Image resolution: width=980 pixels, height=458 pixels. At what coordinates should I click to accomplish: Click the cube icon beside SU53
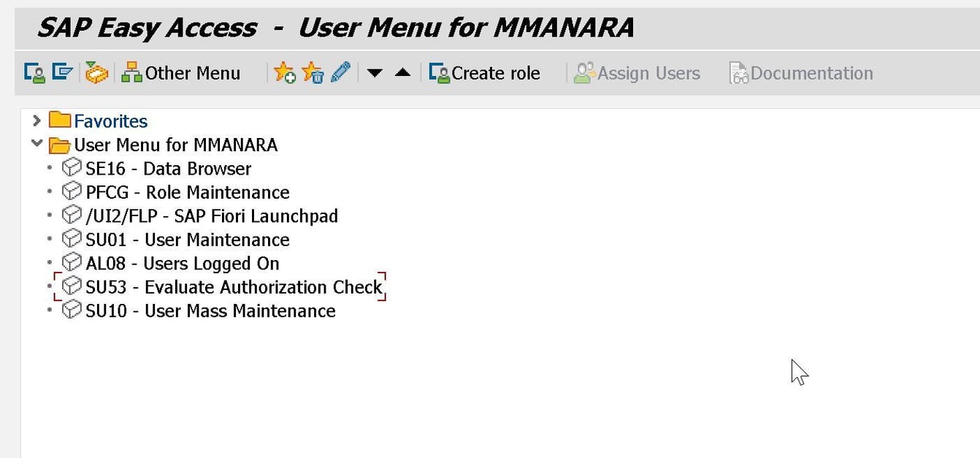point(72,286)
